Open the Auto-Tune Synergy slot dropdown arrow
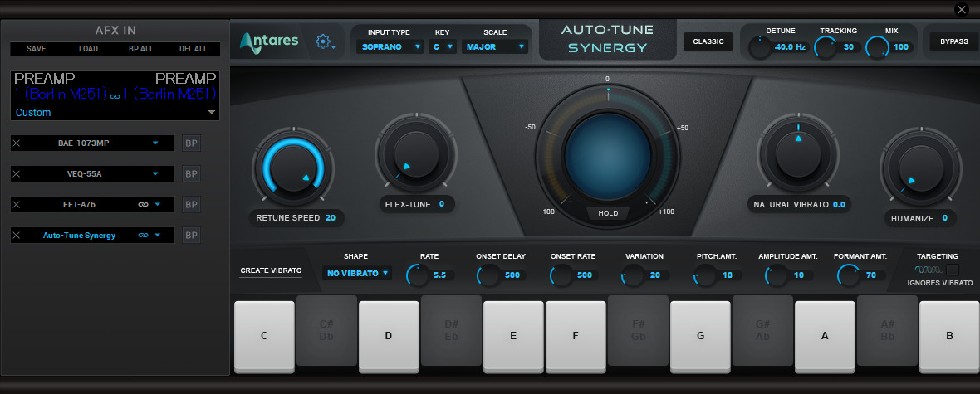 (x=158, y=236)
